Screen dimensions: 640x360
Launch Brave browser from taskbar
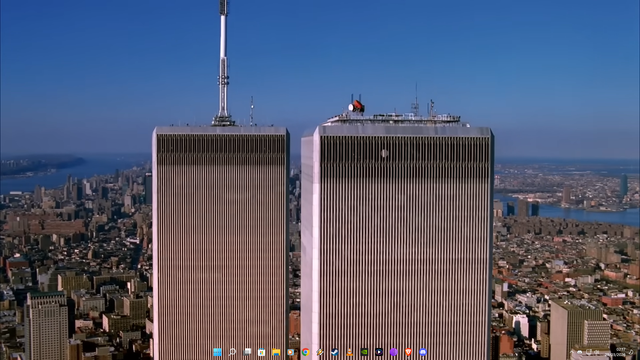point(408,352)
